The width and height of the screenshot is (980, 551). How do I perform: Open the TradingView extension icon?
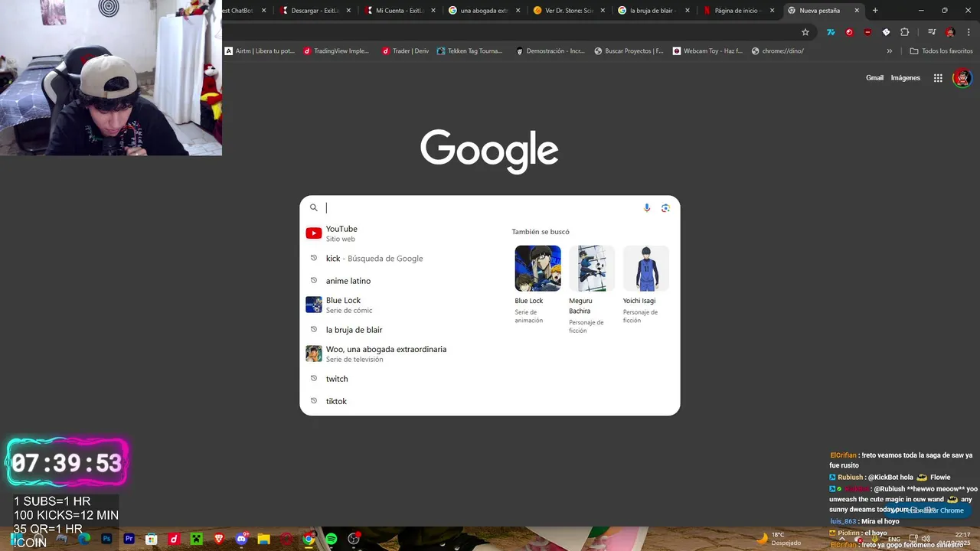831,32
